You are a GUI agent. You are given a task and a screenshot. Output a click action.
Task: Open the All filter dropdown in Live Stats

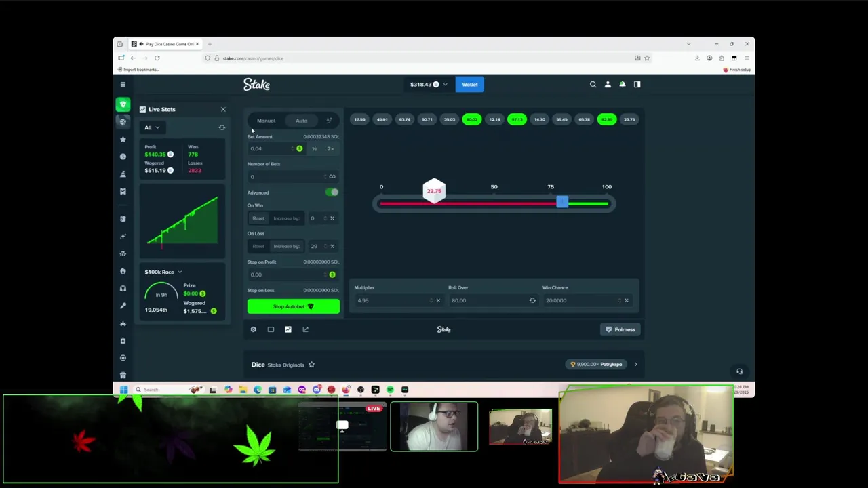[152, 127]
